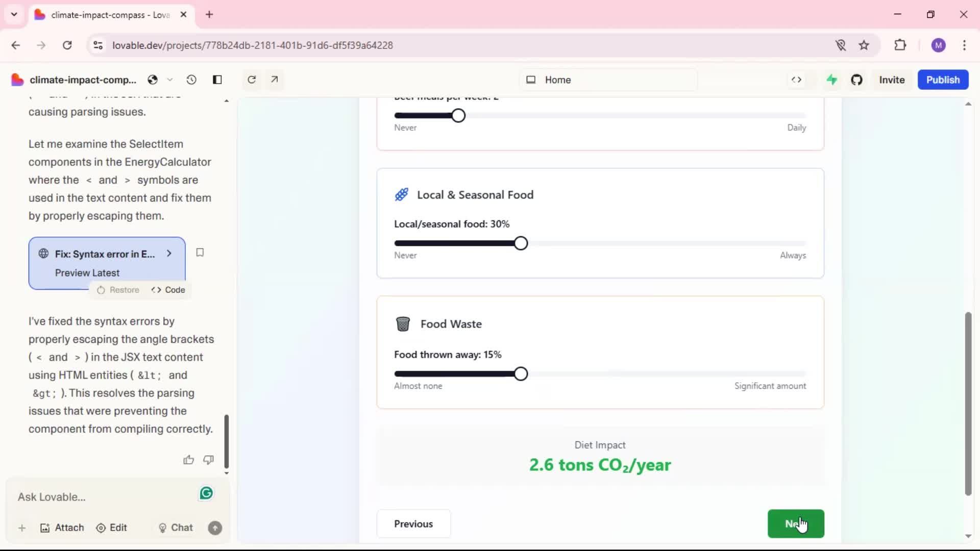The image size is (980, 551).
Task: Open the Supabase lightning bolt integration
Action: [x=832, y=80]
